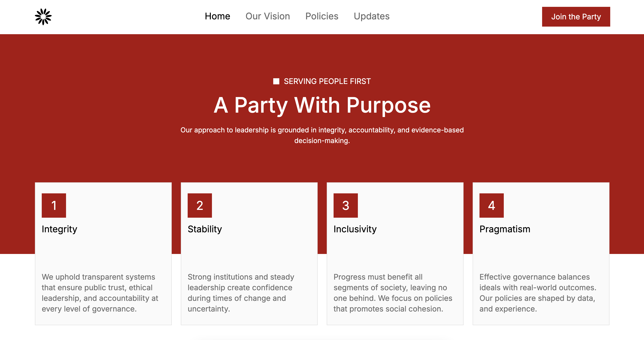Click the A Party With Purpose headline

tap(322, 105)
